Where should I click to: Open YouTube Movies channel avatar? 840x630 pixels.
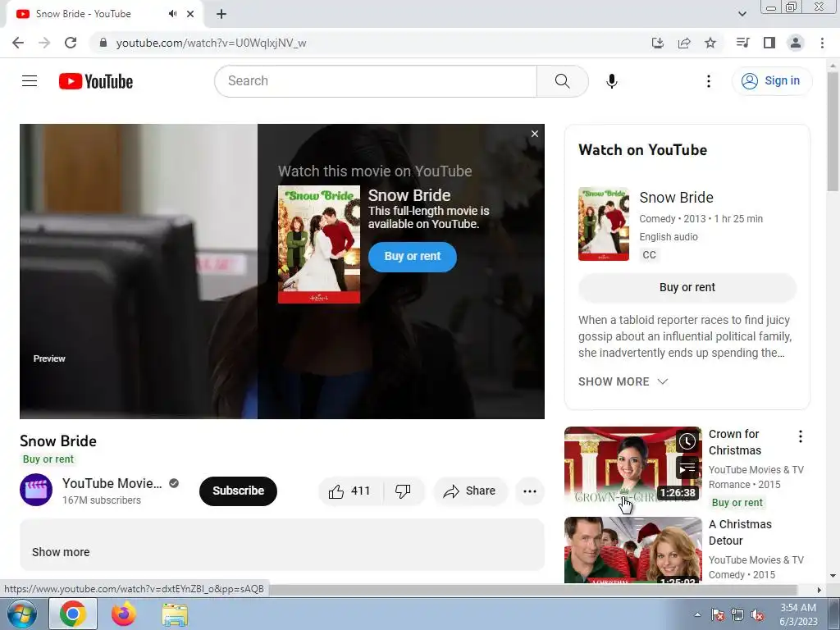tap(36, 491)
